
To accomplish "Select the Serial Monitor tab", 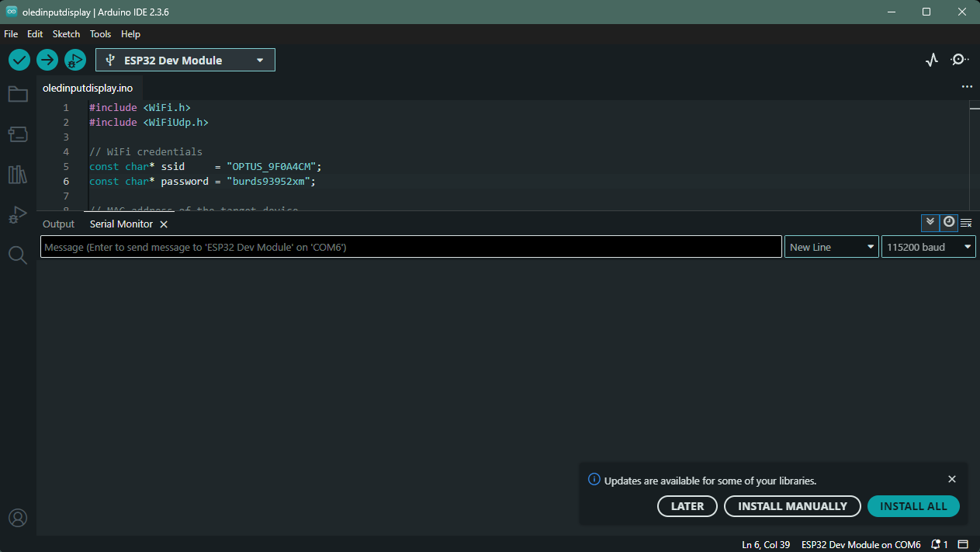I will pos(121,224).
